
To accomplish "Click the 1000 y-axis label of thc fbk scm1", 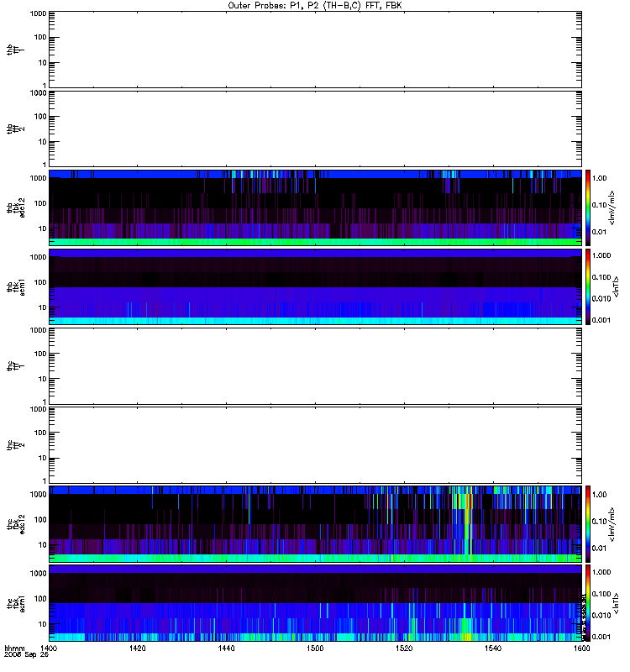I will (38, 574).
